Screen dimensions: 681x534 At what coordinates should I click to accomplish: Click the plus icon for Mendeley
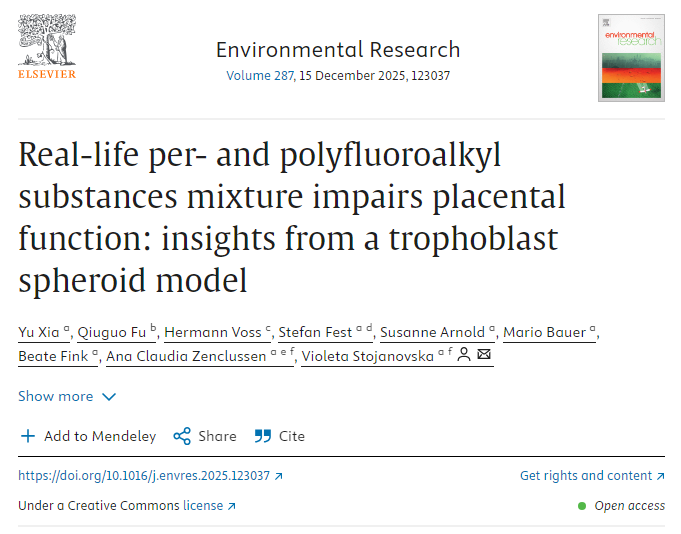click(x=28, y=436)
